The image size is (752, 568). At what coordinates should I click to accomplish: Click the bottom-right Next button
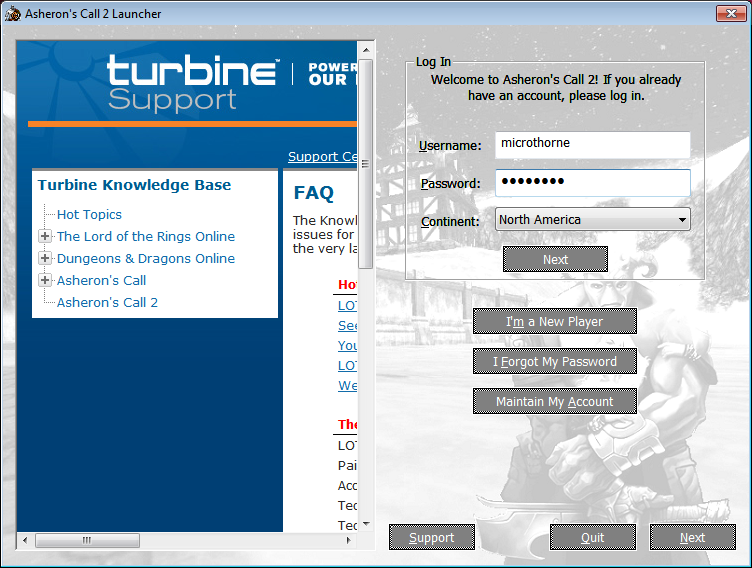pos(693,537)
